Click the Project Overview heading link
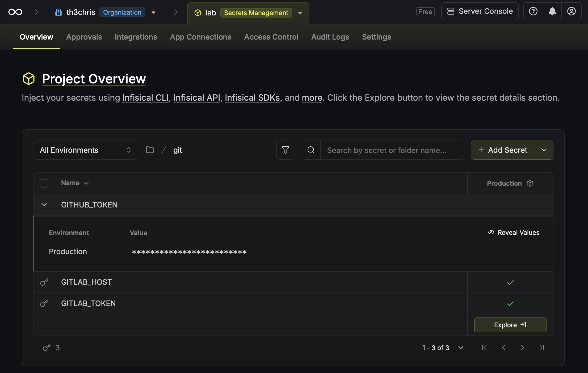 coord(94,79)
